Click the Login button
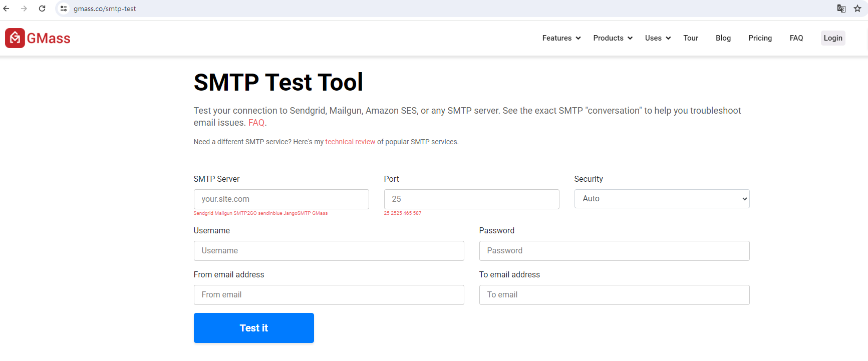Viewport: 868px width, 361px height. [x=833, y=38]
